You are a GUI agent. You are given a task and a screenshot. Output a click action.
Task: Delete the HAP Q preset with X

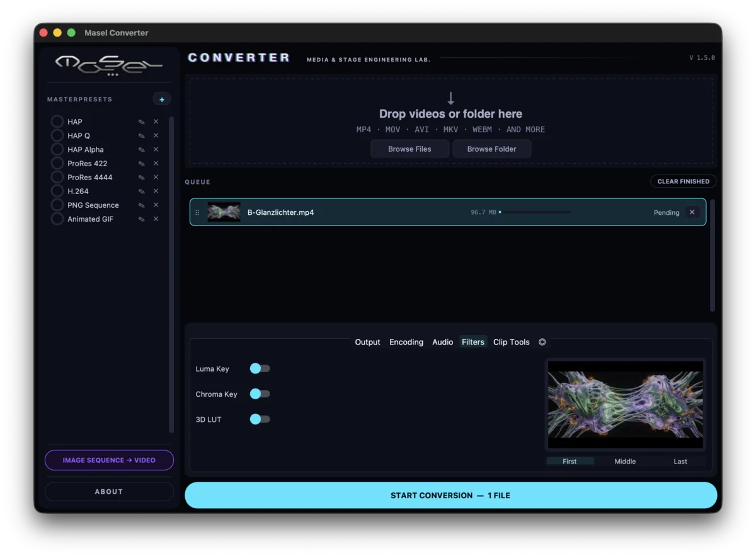[156, 135]
